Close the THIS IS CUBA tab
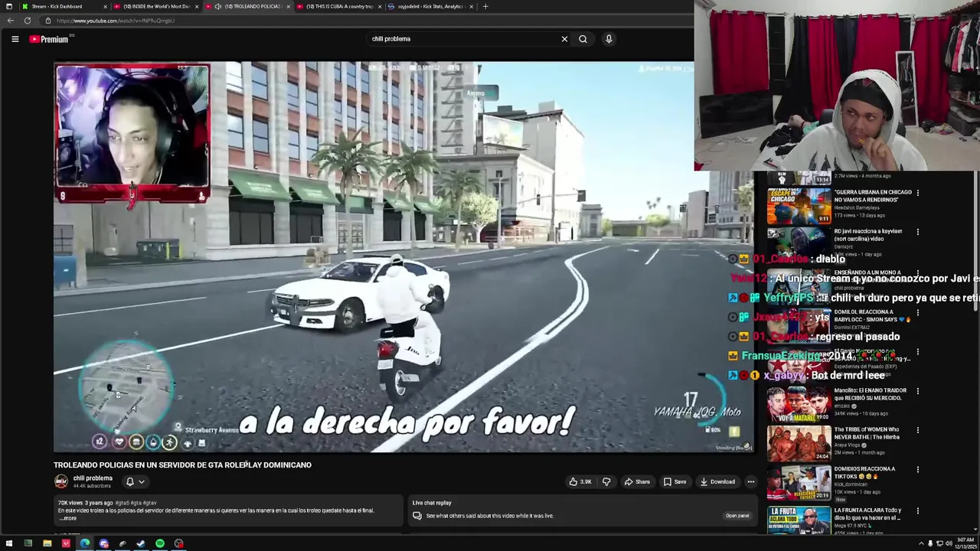980x551 pixels. click(379, 6)
